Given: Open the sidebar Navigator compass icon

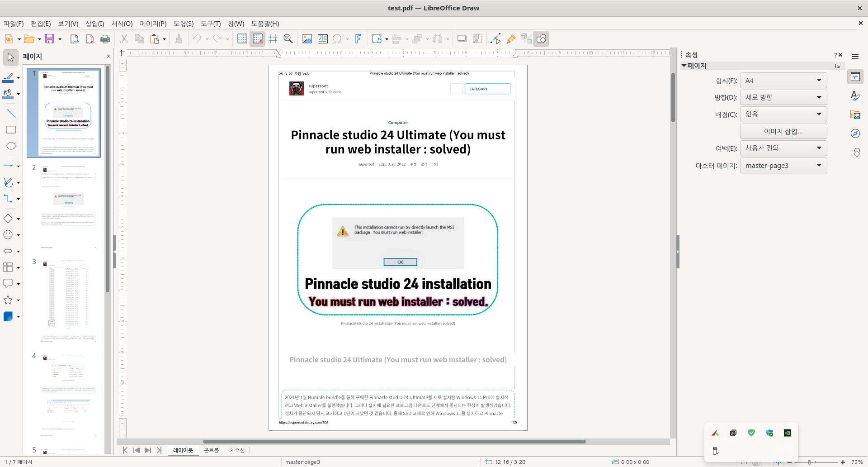Looking at the screenshot, I should [855, 133].
